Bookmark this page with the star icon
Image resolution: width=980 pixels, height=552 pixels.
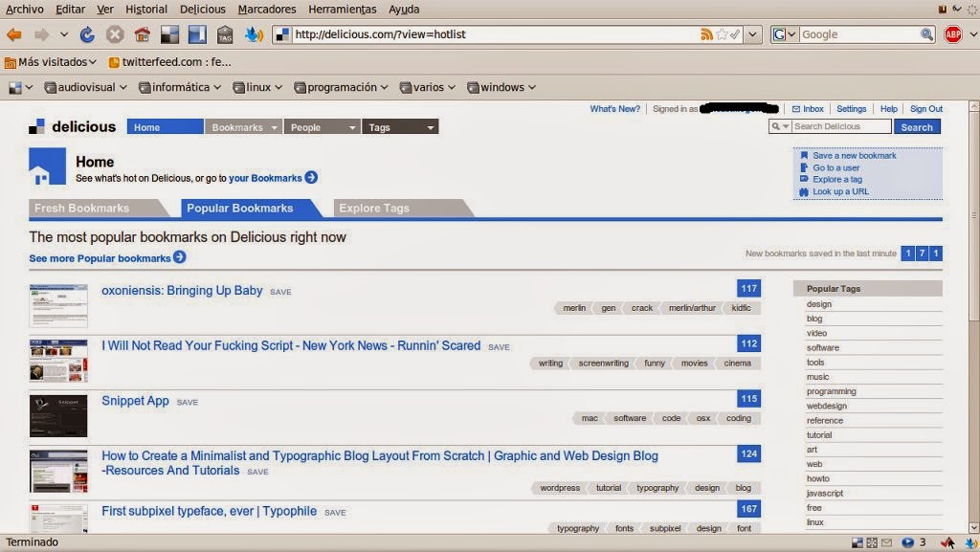tap(722, 35)
